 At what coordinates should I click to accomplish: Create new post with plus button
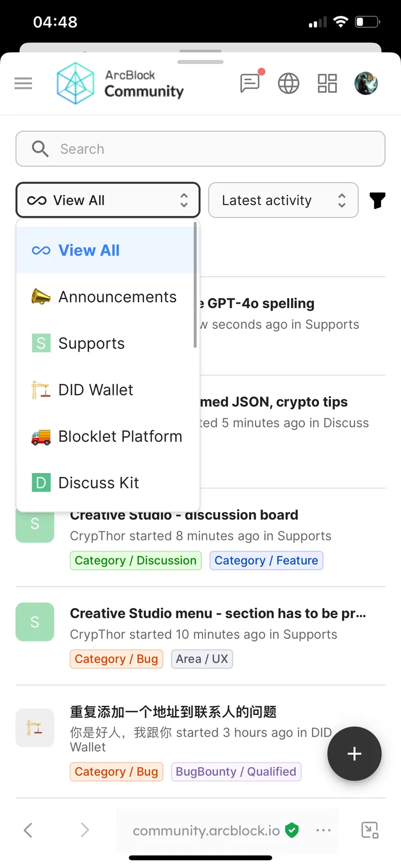pyautogui.click(x=354, y=754)
